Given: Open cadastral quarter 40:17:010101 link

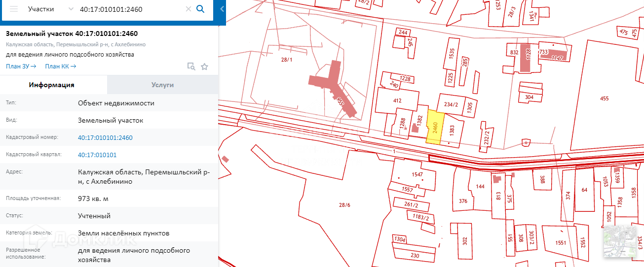Looking at the screenshot, I should [x=97, y=155].
